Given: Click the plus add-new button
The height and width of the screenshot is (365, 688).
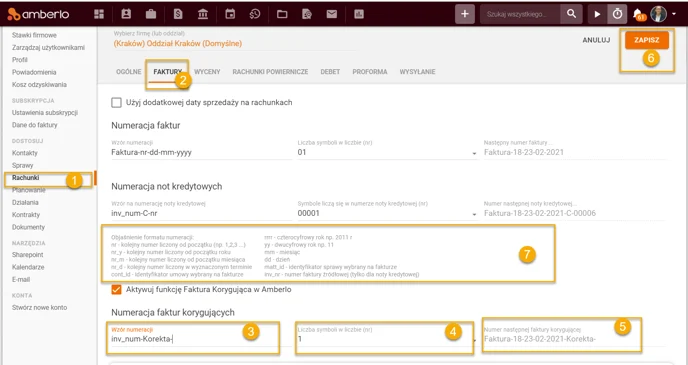Looking at the screenshot, I should pyautogui.click(x=465, y=14).
